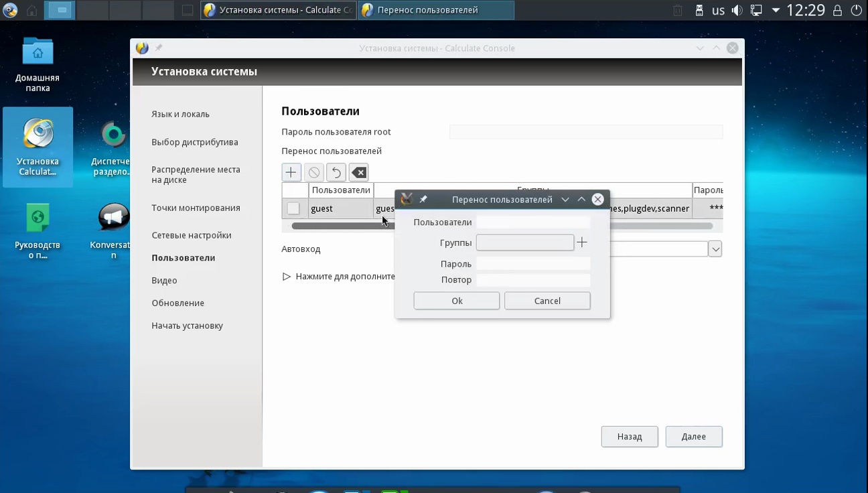Focus the Пароль input in dialog
Screen dimensions: 868x493
(533, 264)
